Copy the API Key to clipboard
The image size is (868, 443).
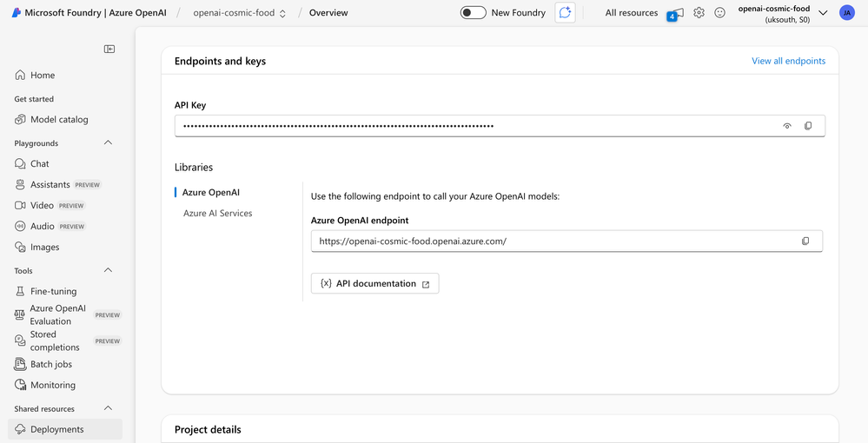808,126
